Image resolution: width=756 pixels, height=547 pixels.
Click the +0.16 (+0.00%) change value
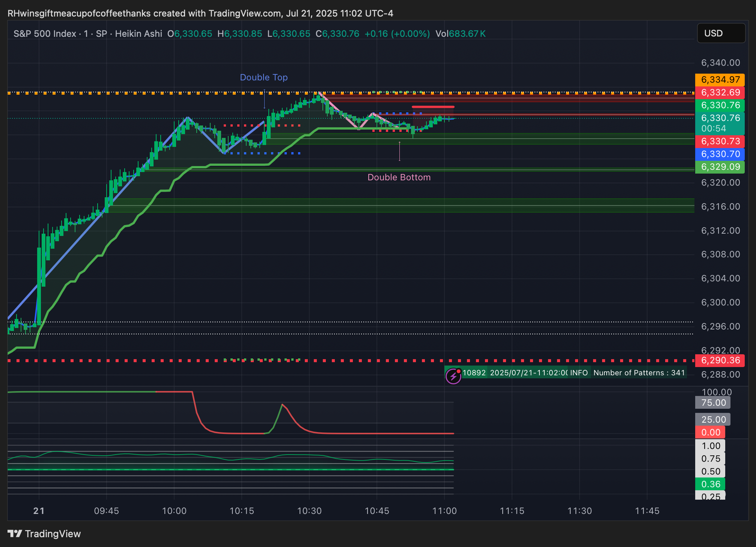point(397,34)
